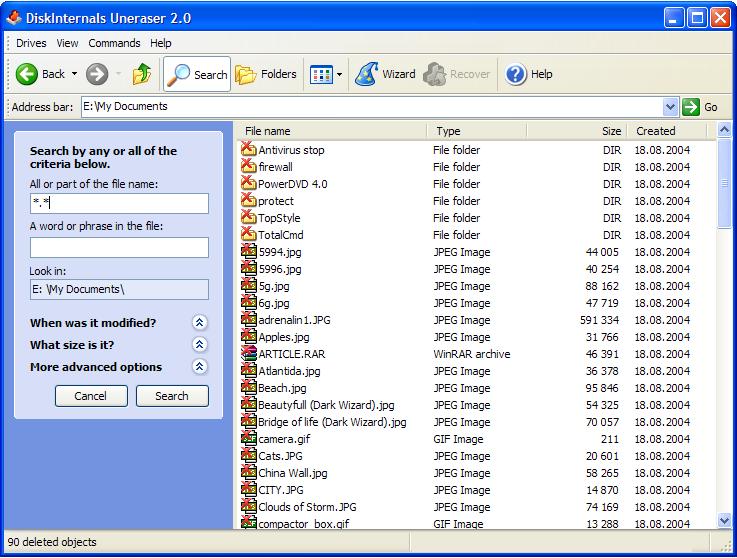Expand More advanced options section
The image size is (737, 558).
[x=199, y=367]
